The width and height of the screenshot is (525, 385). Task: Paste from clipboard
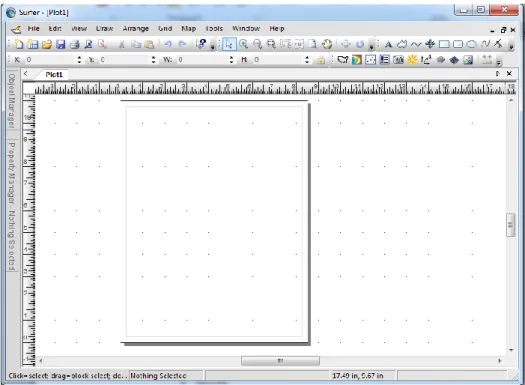click(x=149, y=44)
